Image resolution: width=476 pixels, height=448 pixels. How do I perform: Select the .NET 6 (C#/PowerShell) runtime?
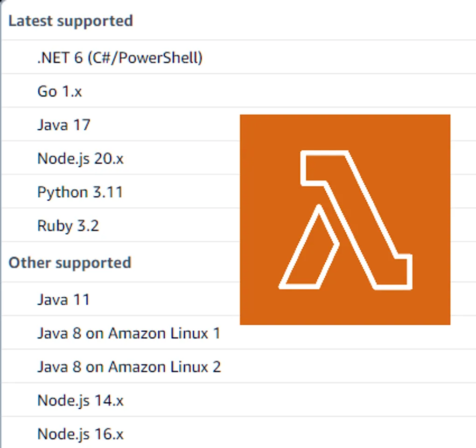[x=119, y=58]
